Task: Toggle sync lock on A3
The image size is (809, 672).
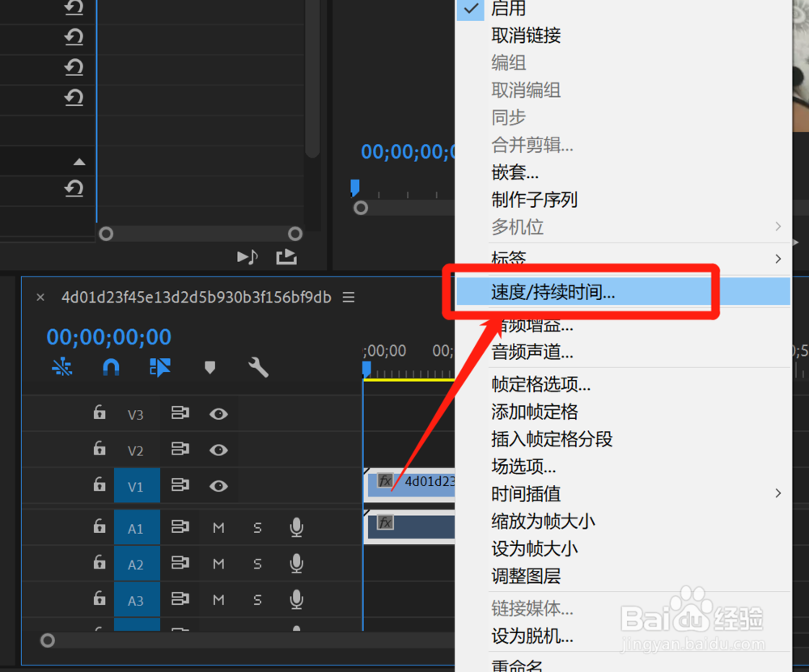Action: pos(180,598)
